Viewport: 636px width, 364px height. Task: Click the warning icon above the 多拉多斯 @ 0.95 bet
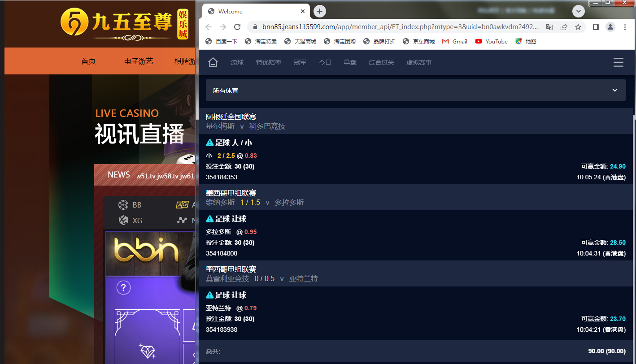[209, 219]
